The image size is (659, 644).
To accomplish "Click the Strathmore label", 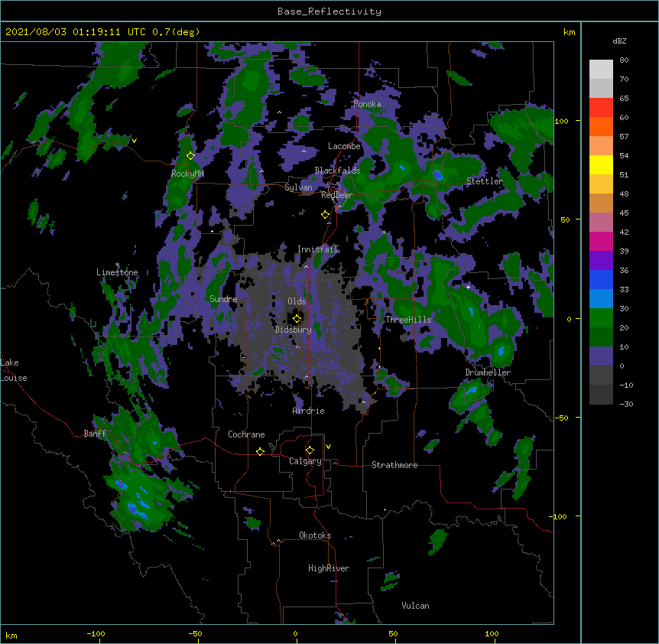I will point(394,465).
